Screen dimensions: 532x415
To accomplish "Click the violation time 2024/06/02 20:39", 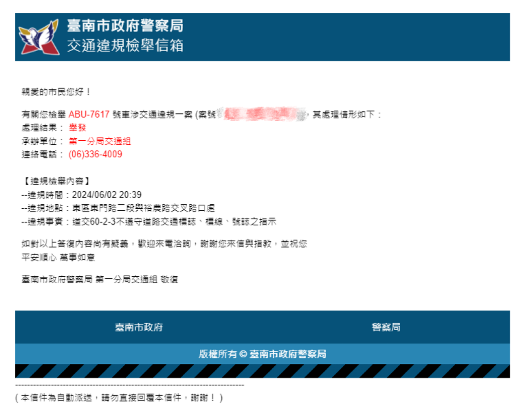I will click(107, 195).
